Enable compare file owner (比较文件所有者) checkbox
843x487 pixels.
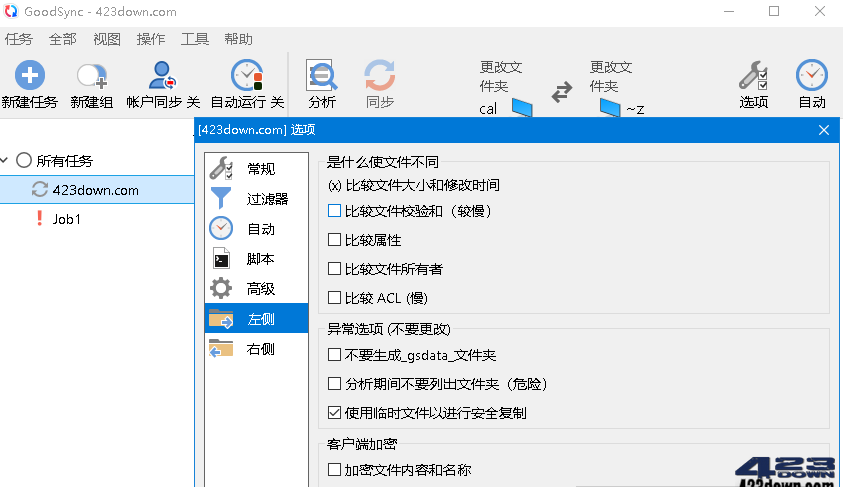(x=334, y=268)
